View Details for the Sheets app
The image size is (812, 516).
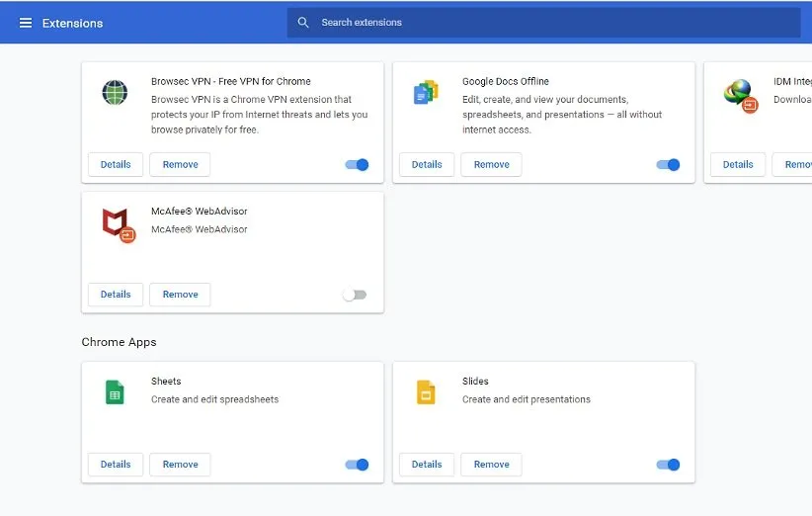point(116,465)
